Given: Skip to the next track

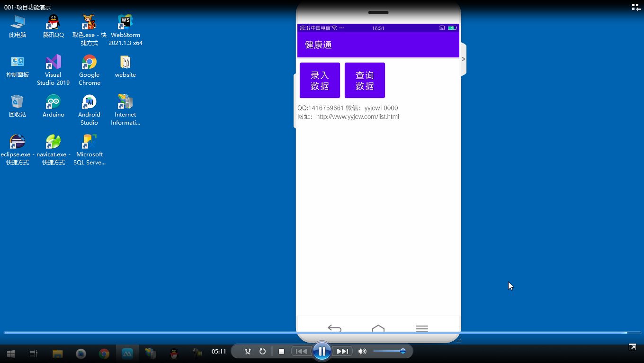Looking at the screenshot, I should tap(342, 351).
